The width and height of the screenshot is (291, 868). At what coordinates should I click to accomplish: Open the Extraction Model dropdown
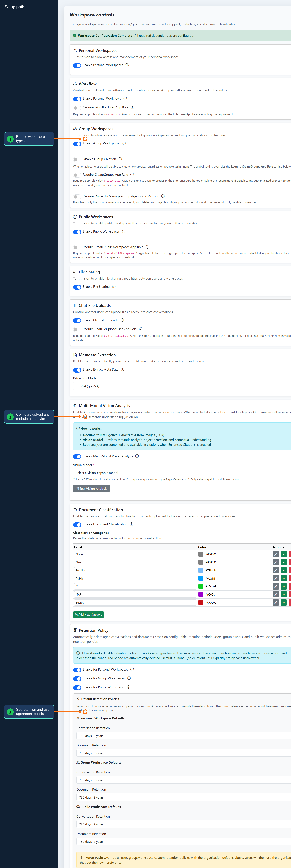click(182, 386)
